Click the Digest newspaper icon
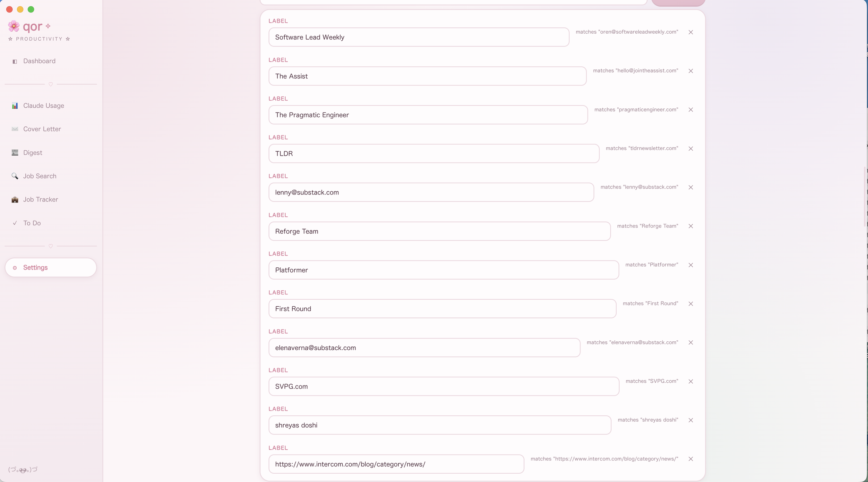 click(15, 153)
